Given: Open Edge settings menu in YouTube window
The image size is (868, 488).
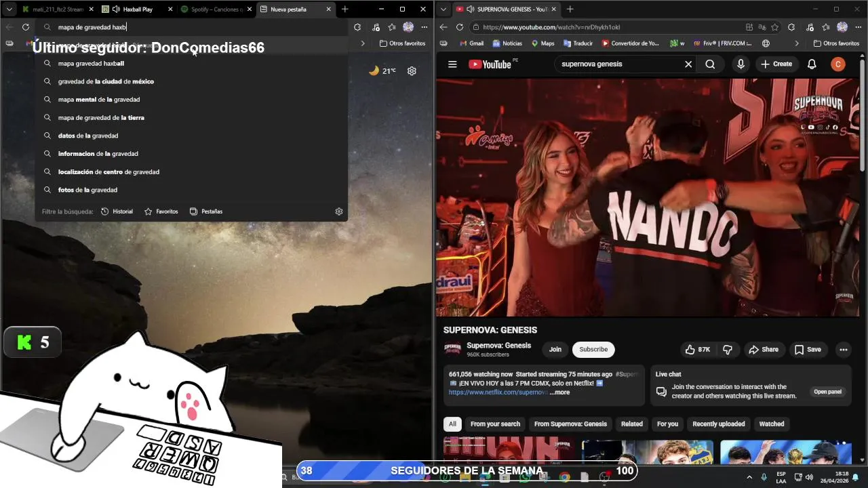Looking at the screenshot, I should click(x=859, y=27).
